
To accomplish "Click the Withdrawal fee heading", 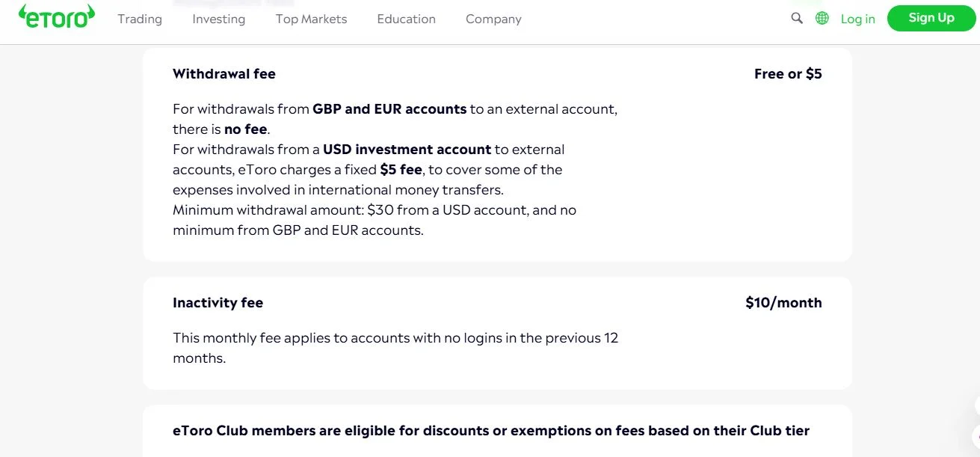I will pyautogui.click(x=224, y=74).
